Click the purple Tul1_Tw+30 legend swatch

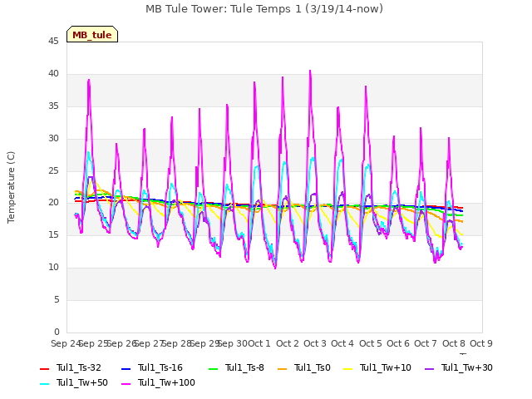429,368
